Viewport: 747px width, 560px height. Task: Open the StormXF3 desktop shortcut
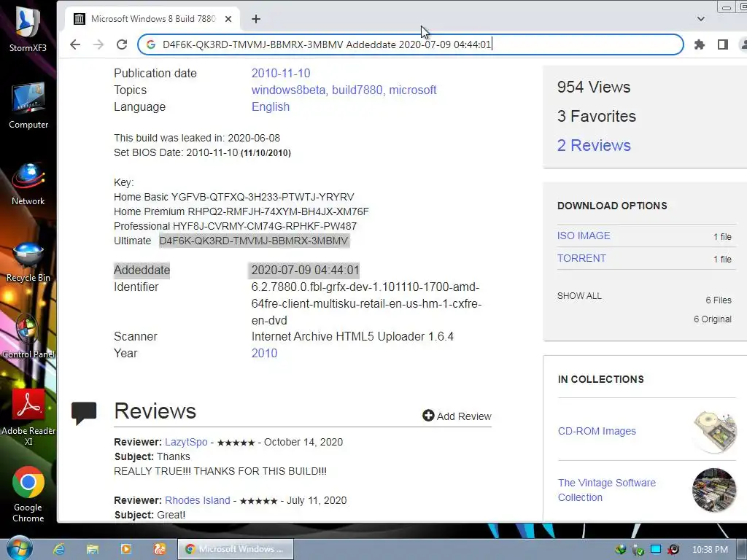(x=28, y=28)
